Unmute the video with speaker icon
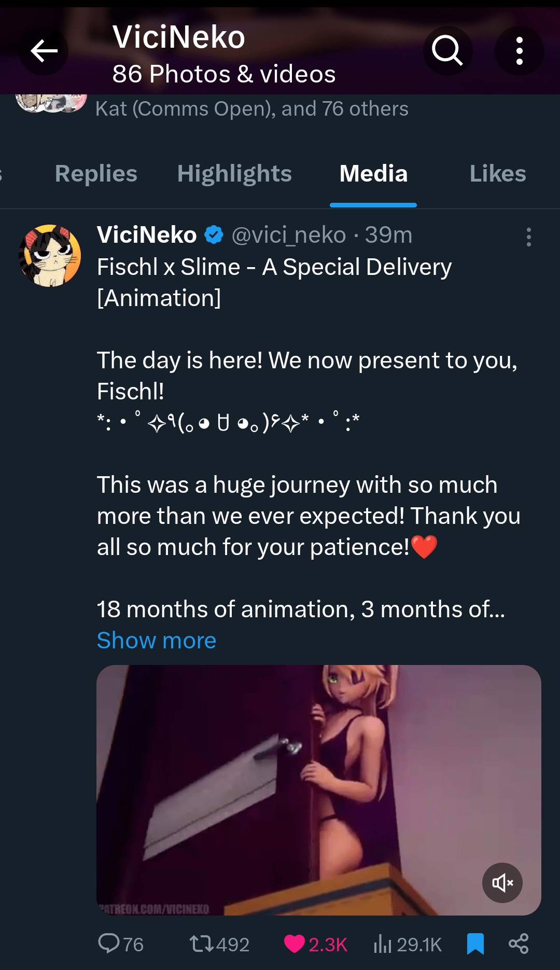 [502, 882]
